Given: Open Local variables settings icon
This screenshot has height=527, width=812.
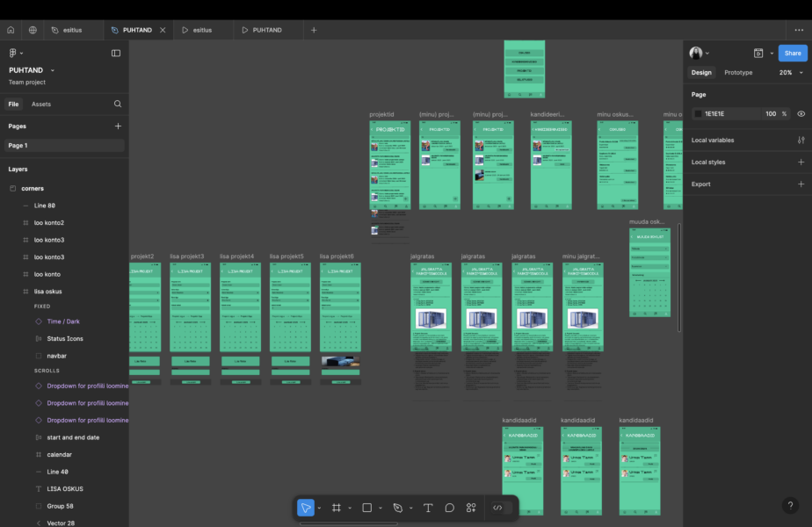Looking at the screenshot, I should (801, 140).
